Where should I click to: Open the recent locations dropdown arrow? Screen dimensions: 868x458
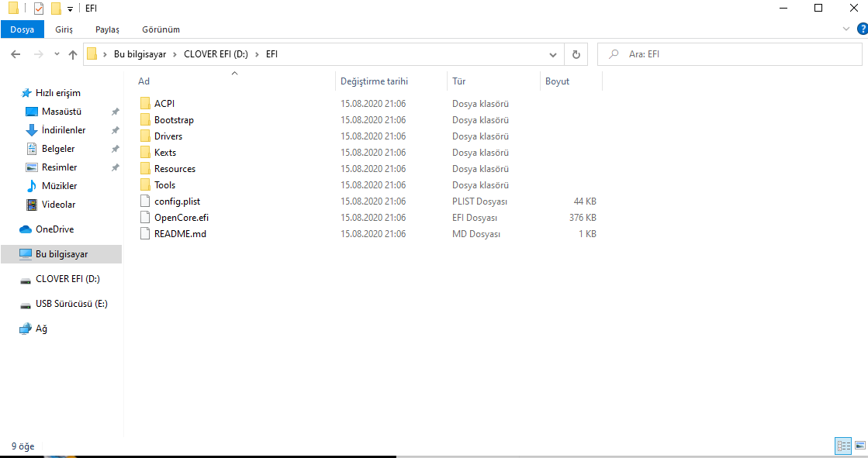pyautogui.click(x=56, y=55)
